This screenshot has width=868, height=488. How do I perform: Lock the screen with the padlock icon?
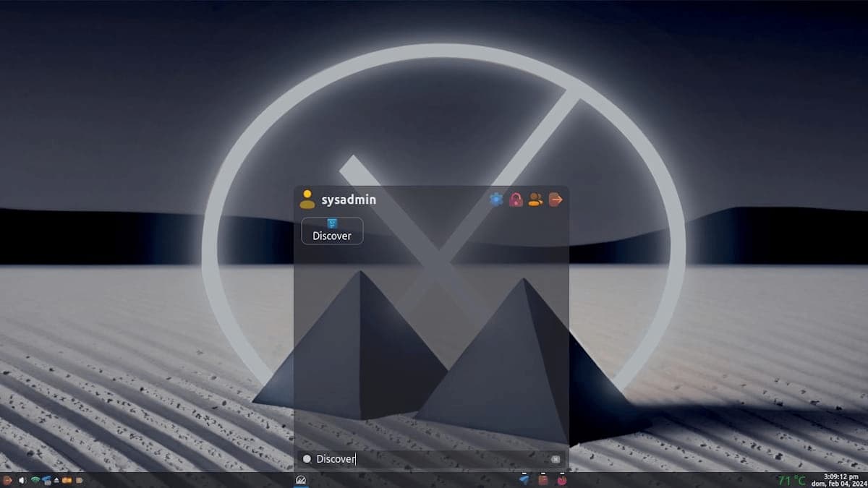[516, 200]
